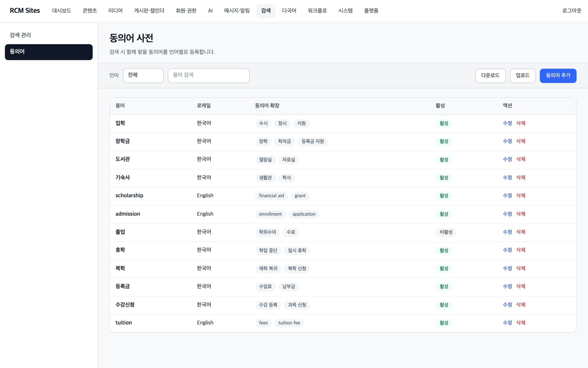Click the 동의어 추가 button
The image size is (588, 368).
point(558,76)
